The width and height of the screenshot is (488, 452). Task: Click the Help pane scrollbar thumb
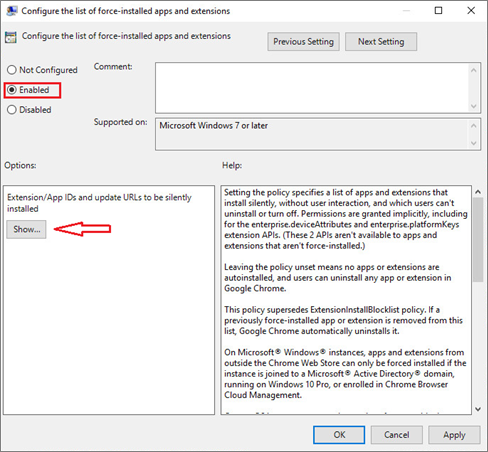[478, 240]
